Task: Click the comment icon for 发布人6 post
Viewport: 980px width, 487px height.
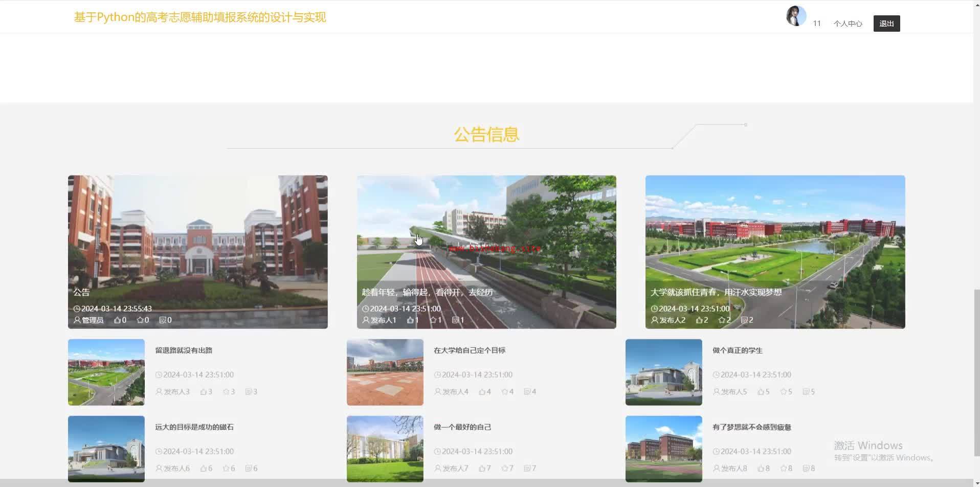Action: tap(248, 469)
